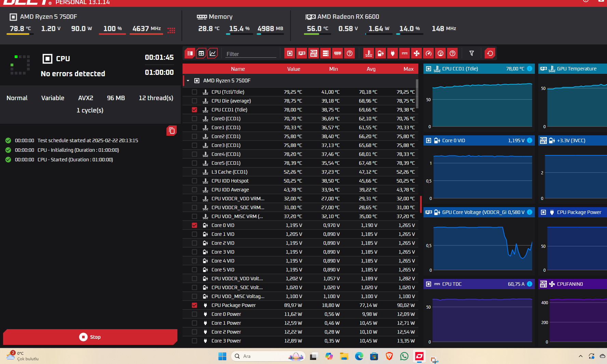The height and width of the screenshot is (364, 607).
Task: Copy the test log to clipboard
Action: pos(172,131)
